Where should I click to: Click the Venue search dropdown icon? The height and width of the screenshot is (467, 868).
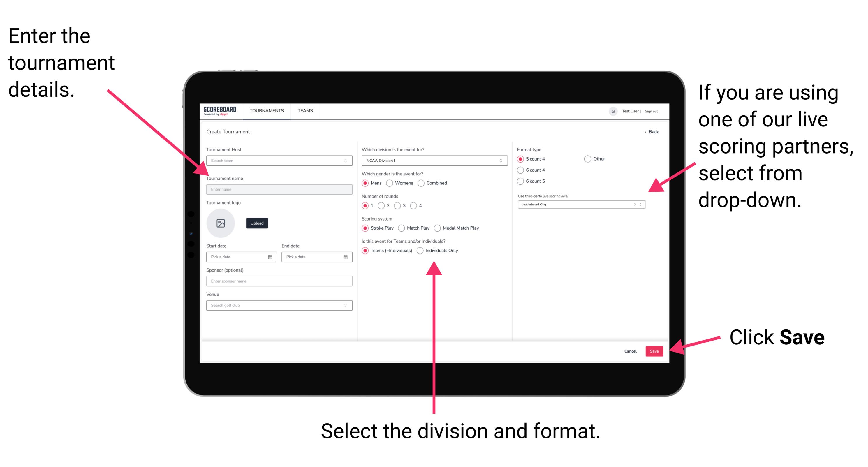click(346, 305)
